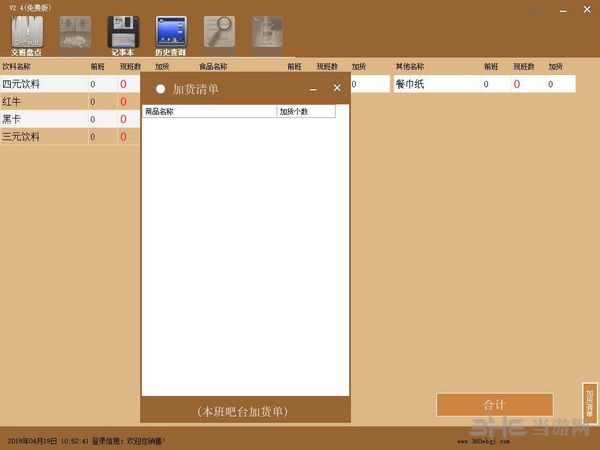Viewport: 600px width, 450px height.
Task: Click the V2.4(免费版) version label
Action: tap(30, 8)
